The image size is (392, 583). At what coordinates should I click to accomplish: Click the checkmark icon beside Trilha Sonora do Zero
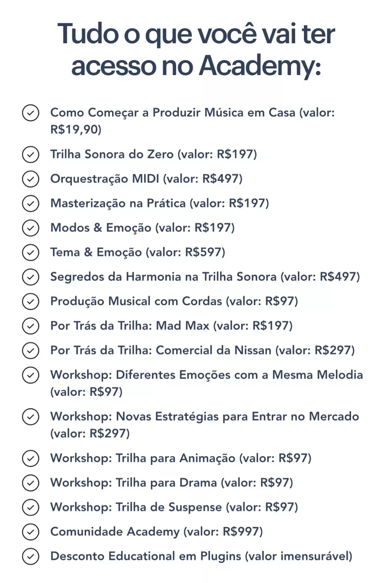(31, 154)
